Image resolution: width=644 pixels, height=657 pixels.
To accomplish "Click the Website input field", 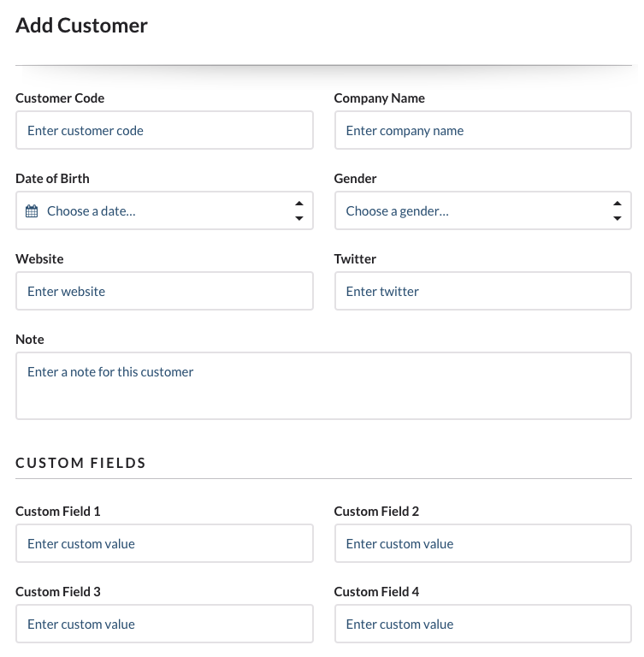I will 164,292.
